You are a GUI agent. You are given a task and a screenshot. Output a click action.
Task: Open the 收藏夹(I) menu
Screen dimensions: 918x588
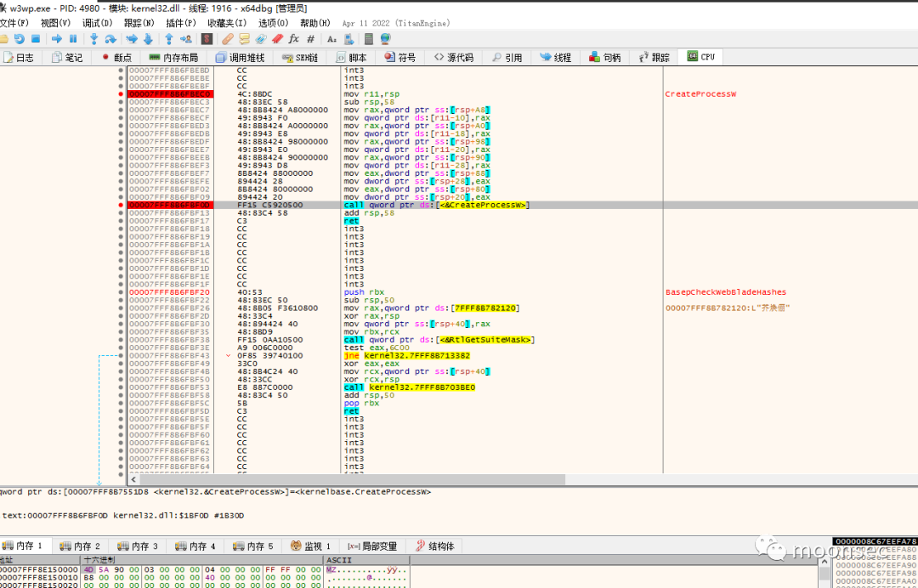[227, 24]
